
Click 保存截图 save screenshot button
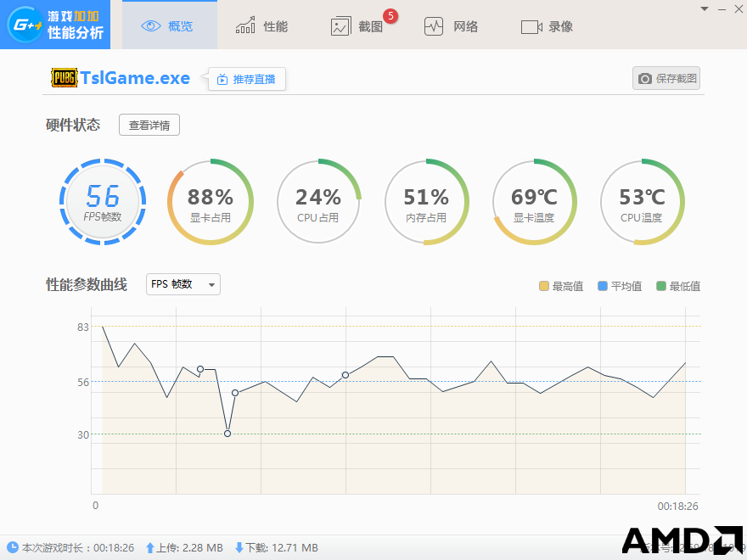(x=666, y=78)
